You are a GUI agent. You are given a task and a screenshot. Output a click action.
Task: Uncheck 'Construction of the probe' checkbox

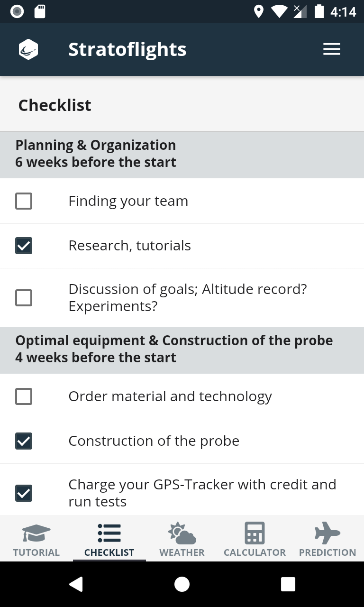(x=24, y=441)
